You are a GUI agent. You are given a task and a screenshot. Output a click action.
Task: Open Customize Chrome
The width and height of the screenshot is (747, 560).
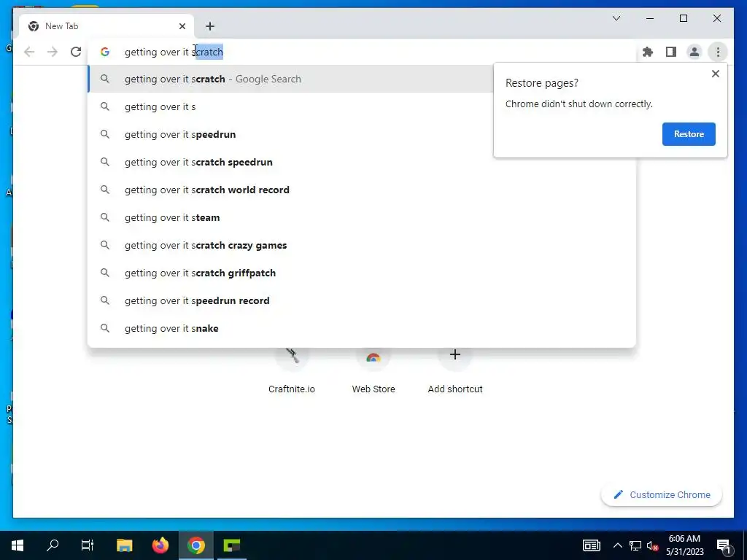point(661,495)
